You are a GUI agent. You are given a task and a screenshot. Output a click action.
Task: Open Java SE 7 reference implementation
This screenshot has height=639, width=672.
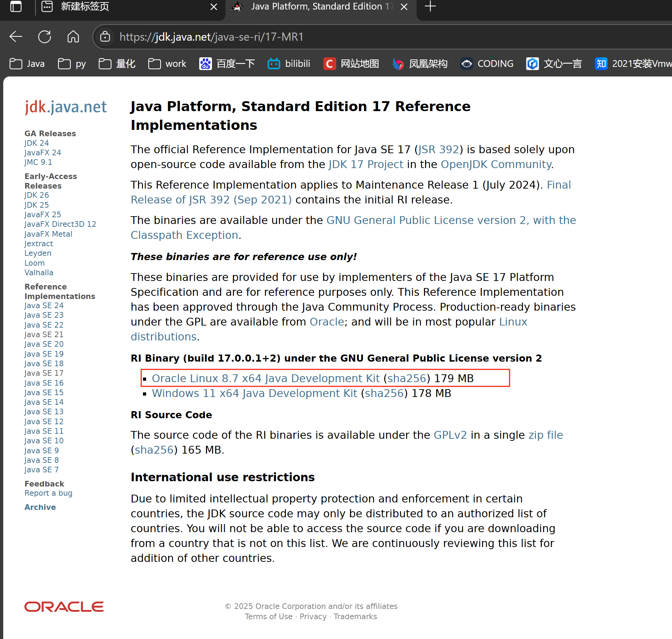pos(41,470)
